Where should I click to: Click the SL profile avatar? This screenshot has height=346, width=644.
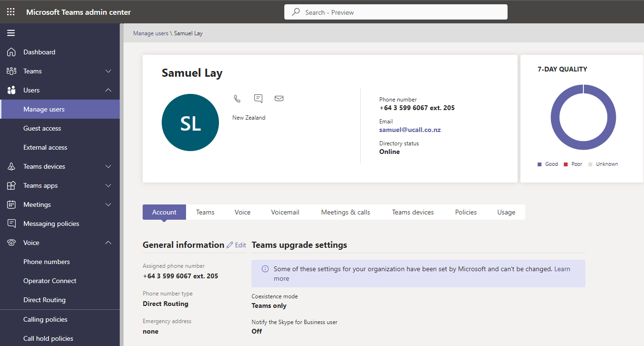[x=190, y=122]
